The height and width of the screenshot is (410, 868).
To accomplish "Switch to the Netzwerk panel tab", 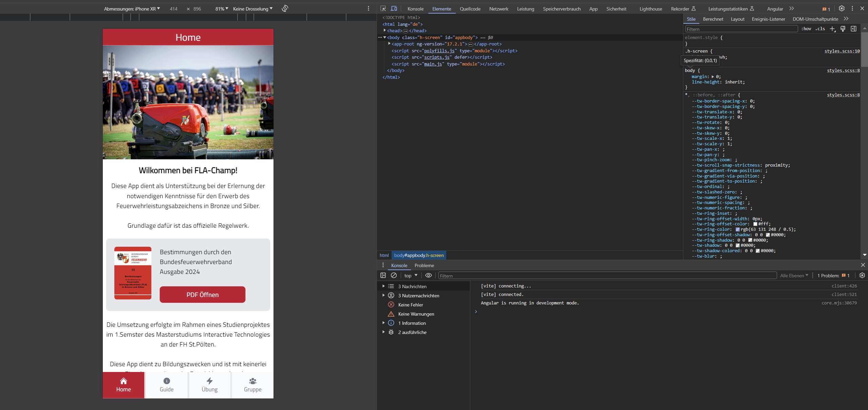I will click(x=498, y=9).
